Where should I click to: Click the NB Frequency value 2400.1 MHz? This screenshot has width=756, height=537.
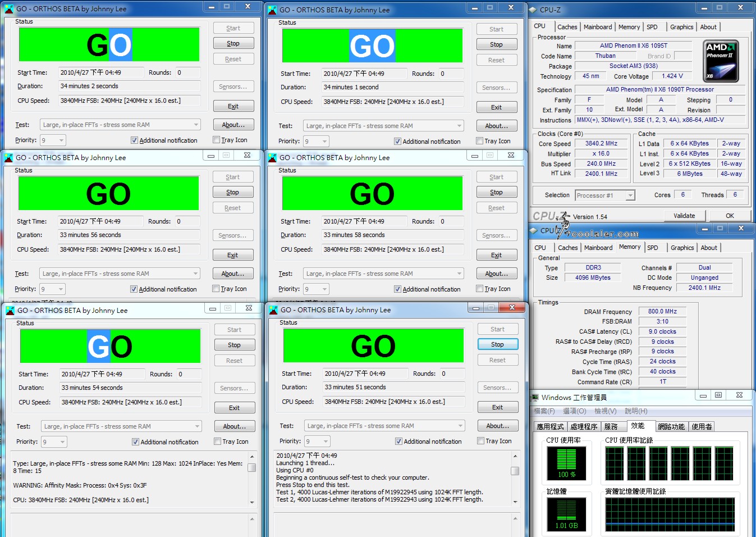point(704,288)
